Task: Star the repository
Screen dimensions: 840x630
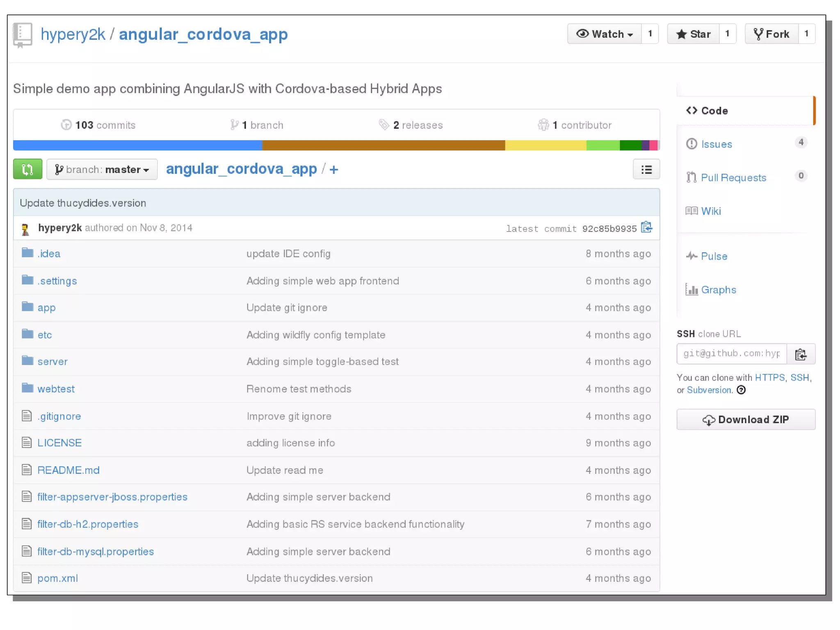Action: [x=693, y=34]
